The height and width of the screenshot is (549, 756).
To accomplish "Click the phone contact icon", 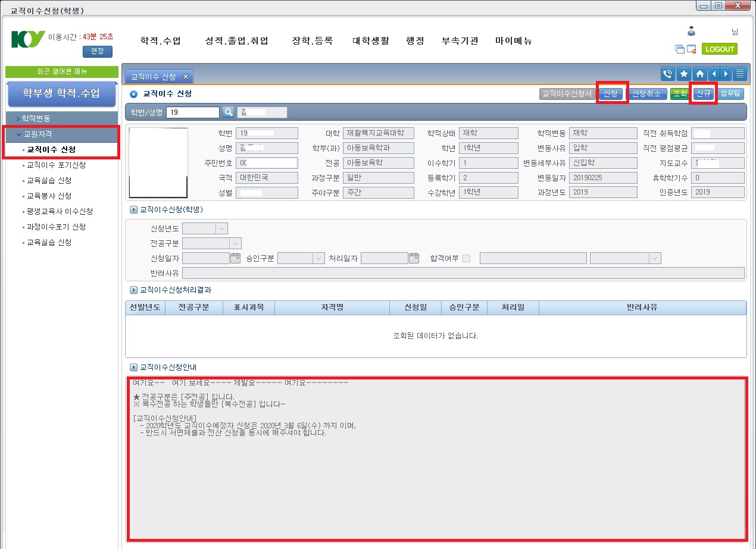I will coord(668,74).
